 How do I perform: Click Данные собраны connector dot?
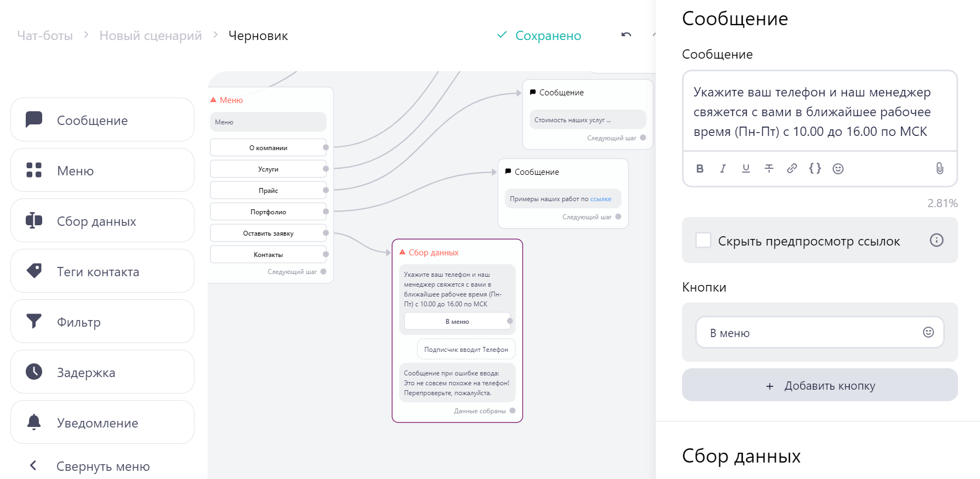pos(512,410)
